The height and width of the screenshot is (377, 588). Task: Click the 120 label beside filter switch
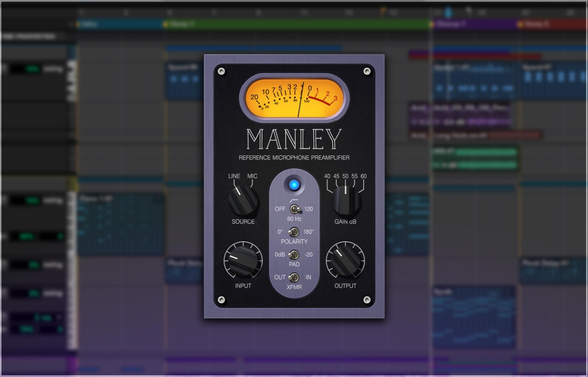[308, 209]
